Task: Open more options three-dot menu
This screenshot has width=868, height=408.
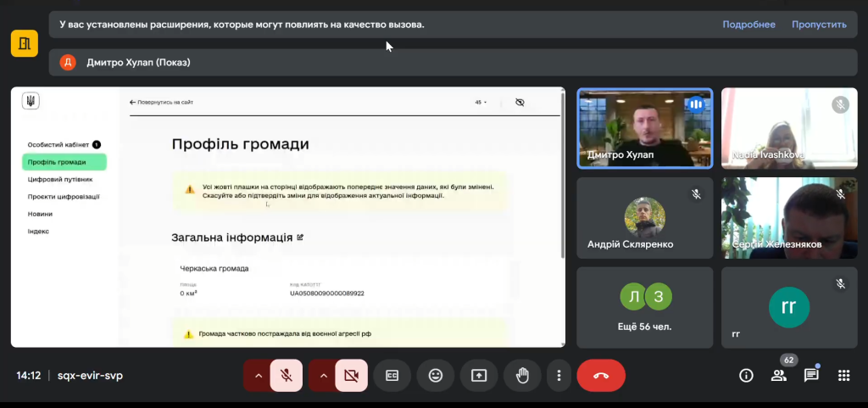Action: click(x=559, y=375)
